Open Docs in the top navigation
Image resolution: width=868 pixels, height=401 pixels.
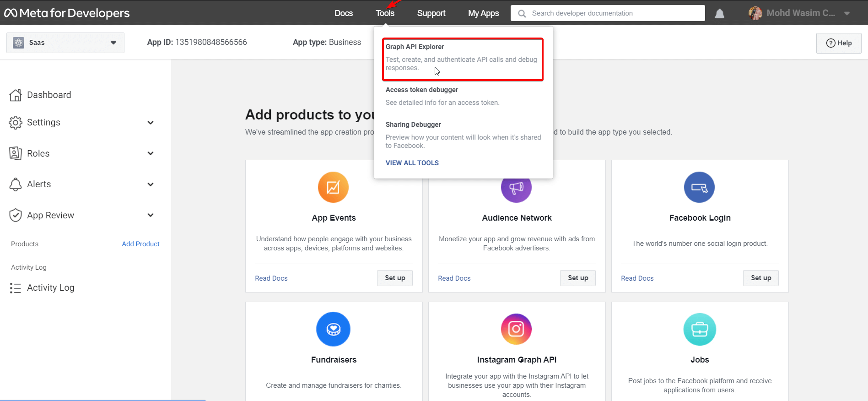tap(344, 13)
